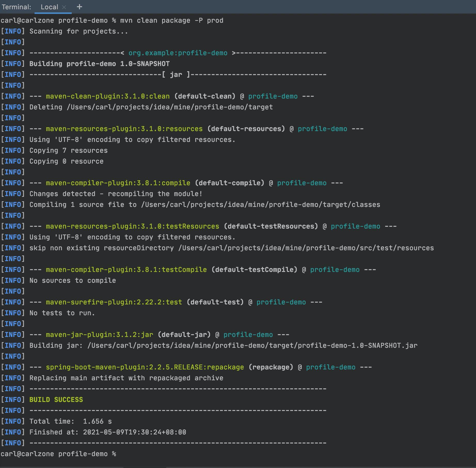The image size is (476, 468).
Task: Click 'maven-compiler-plugin:3.8.1:compile' text
Action: 118,183
